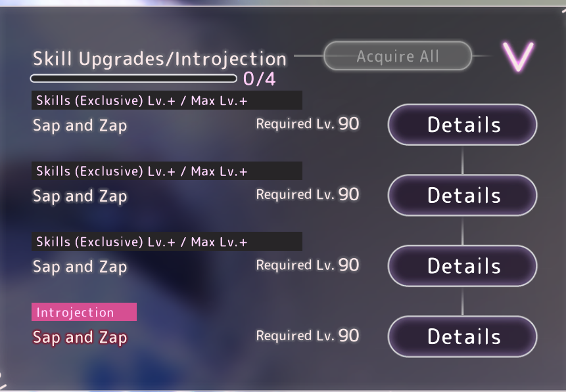The height and width of the screenshot is (392, 566).
Task: Select the topmost Skills (Exclusive) Lv.+ header
Action: click(167, 100)
